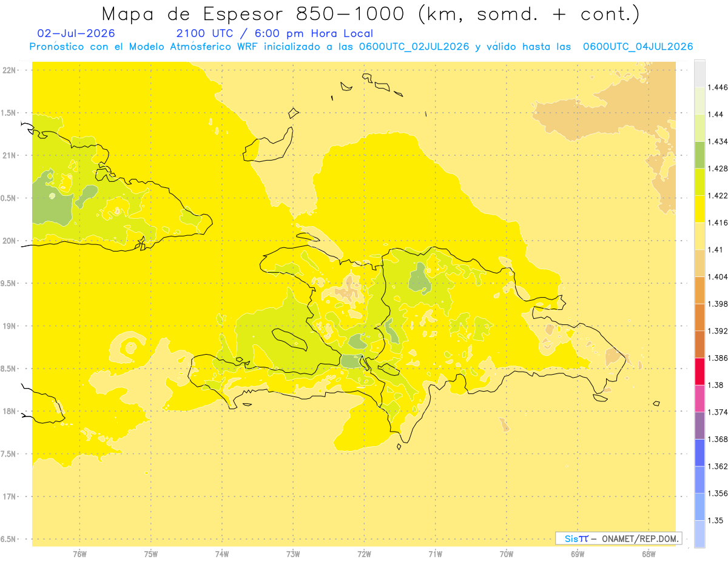Viewport: 728px width, 562px height.
Task: Click the pink legend segment between 1.374 and 1.38
Action: [699, 398]
